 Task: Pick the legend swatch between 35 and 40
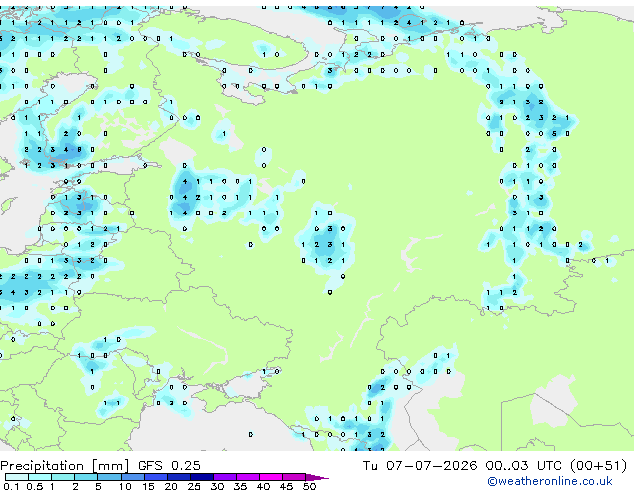pos(248,477)
